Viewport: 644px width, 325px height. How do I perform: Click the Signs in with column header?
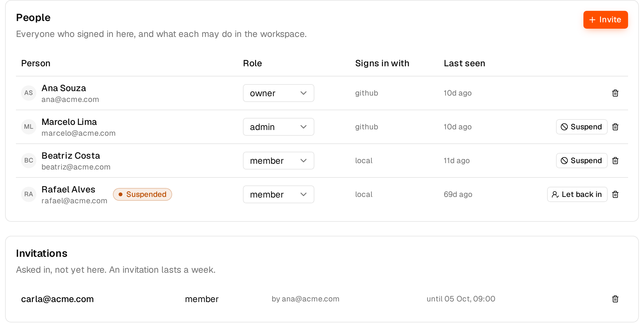point(382,63)
